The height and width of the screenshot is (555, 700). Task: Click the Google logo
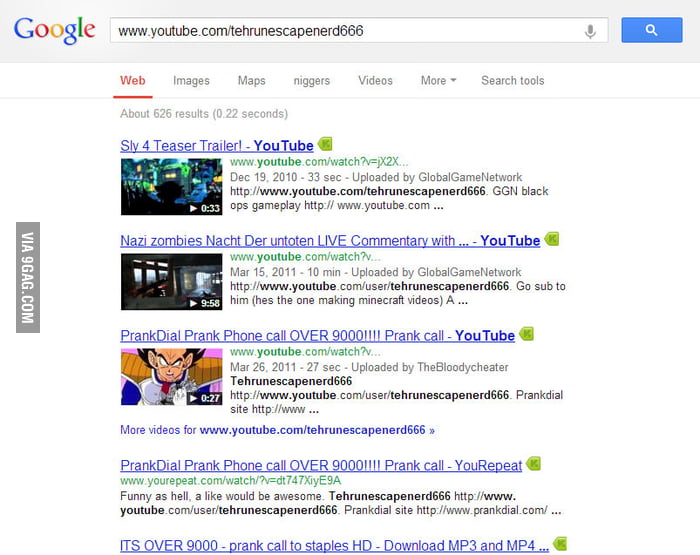pyautogui.click(x=54, y=30)
